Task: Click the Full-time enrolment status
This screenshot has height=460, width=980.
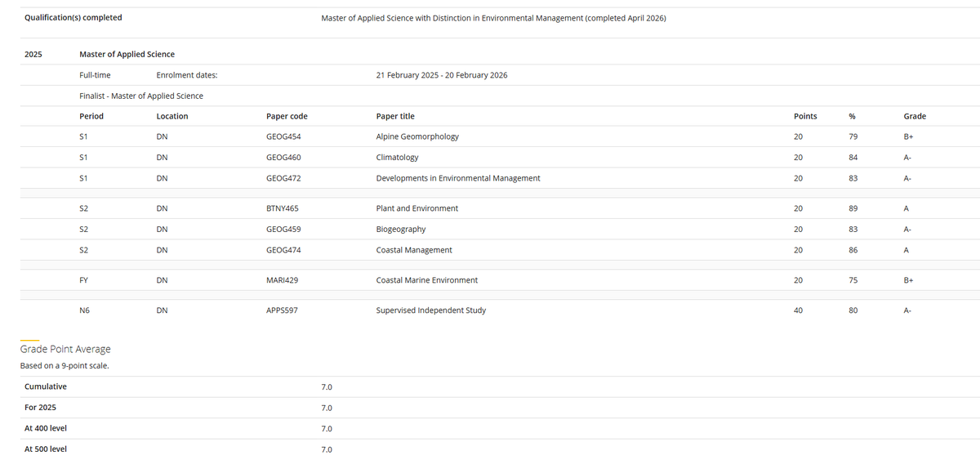Action: (x=95, y=75)
